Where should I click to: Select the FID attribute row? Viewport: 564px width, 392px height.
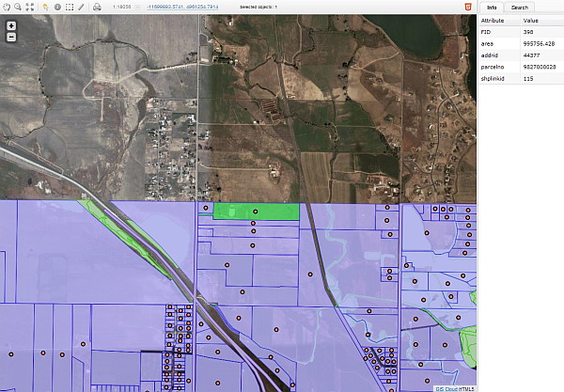click(x=521, y=32)
